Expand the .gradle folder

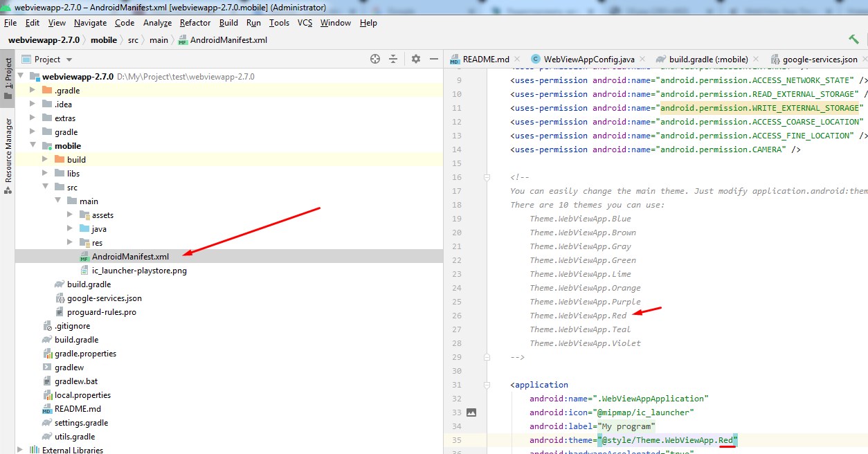click(33, 91)
